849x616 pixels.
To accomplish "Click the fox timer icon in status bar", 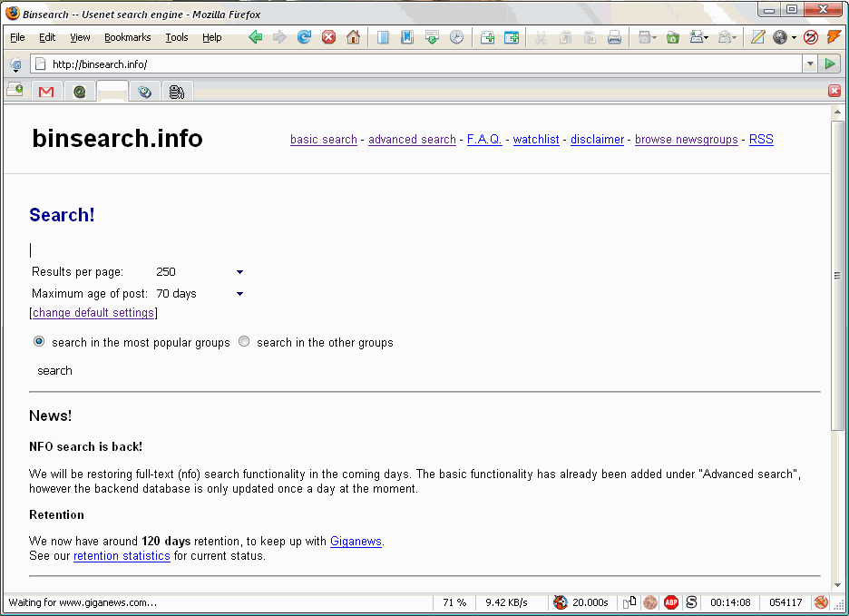I will [561, 601].
